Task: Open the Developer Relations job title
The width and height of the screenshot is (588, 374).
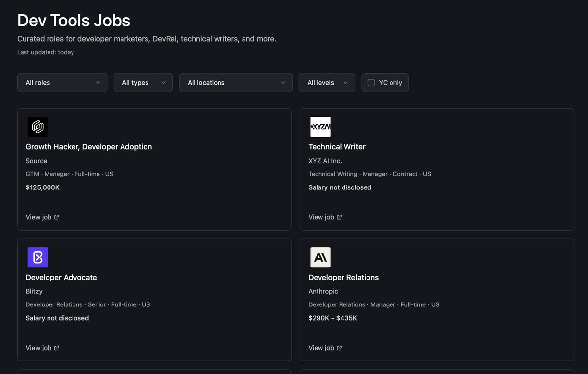Action: pyautogui.click(x=343, y=278)
